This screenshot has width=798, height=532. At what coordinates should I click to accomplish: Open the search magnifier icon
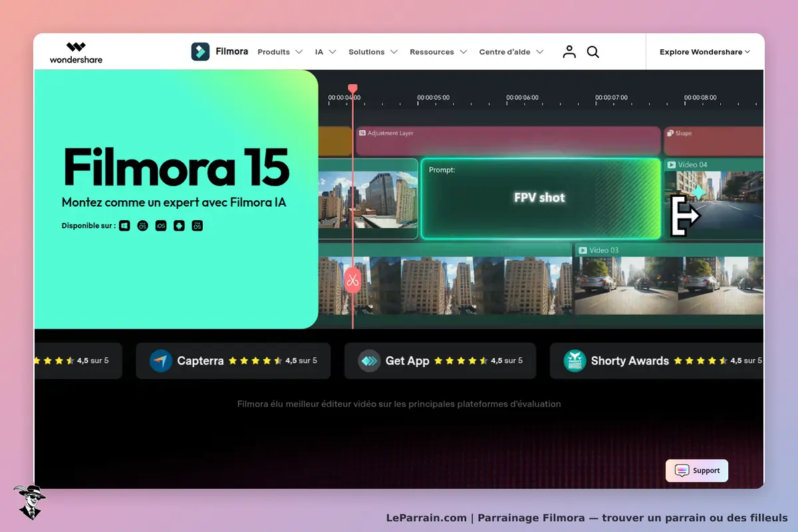click(593, 52)
